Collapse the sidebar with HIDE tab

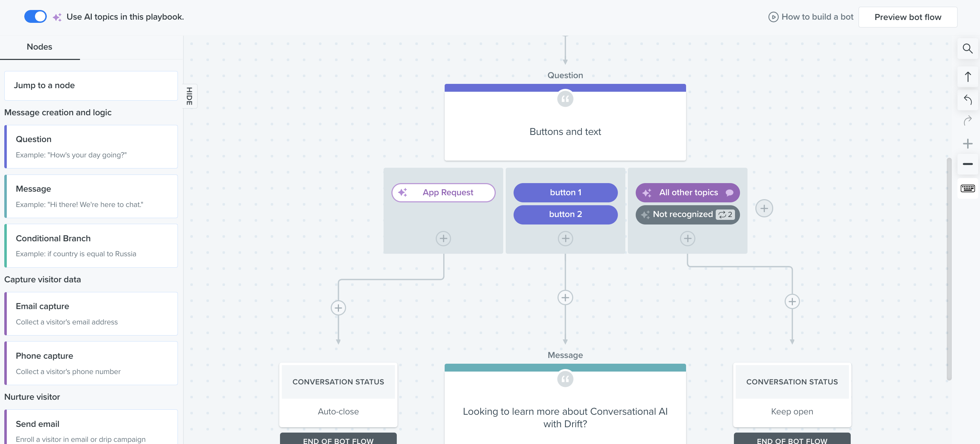pyautogui.click(x=189, y=96)
